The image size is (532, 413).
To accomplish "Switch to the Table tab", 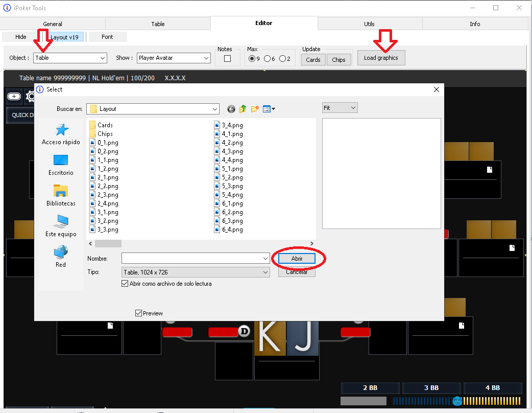I will pyautogui.click(x=158, y=24).
